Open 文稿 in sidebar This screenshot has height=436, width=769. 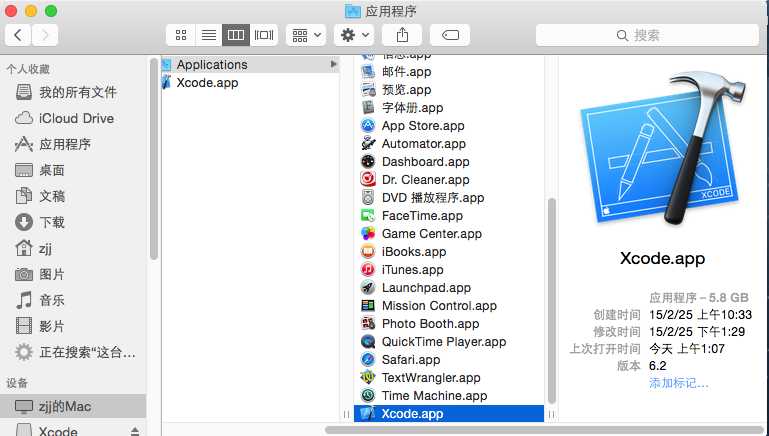(74, 196)
